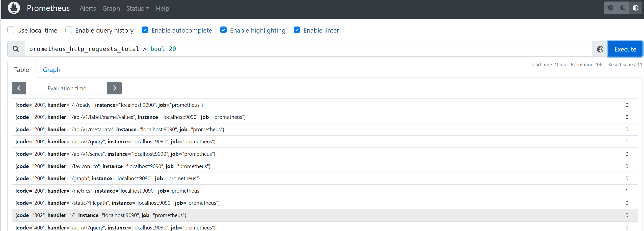Select the /graph handler row

(325, 178)
